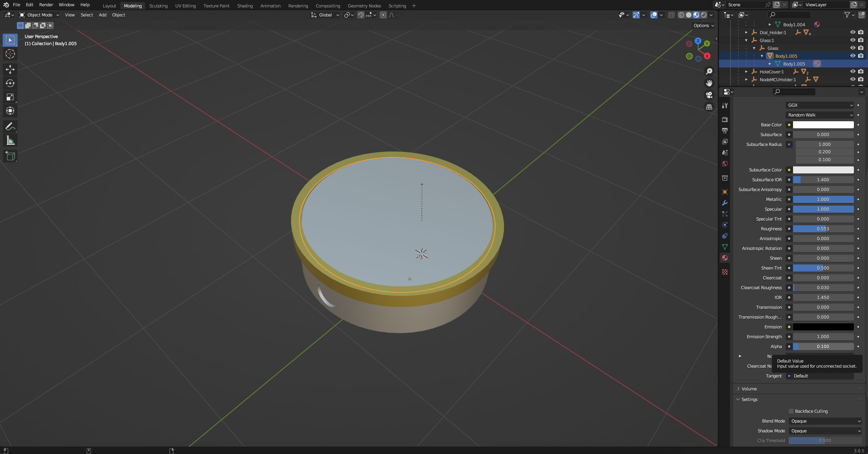Click the properties search field
The image size is (868, 454).
[x=794, y=92]
